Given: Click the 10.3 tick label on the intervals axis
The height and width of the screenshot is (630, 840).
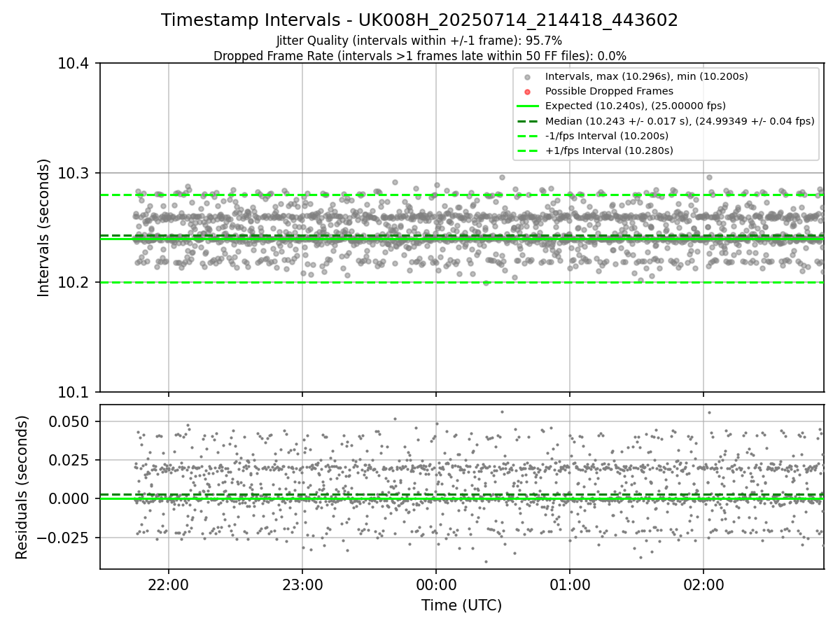Looking at the screenshot, I should pos(74,173).
